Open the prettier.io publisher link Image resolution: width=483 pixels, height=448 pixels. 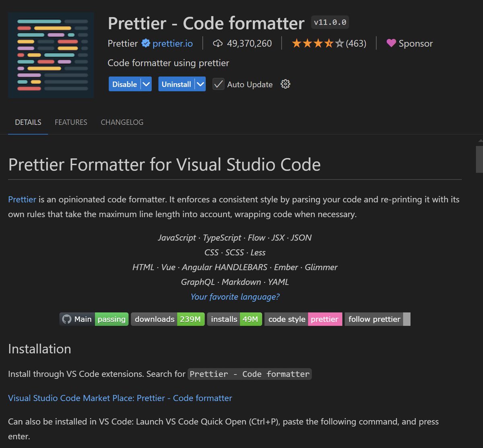pos(173,43)
